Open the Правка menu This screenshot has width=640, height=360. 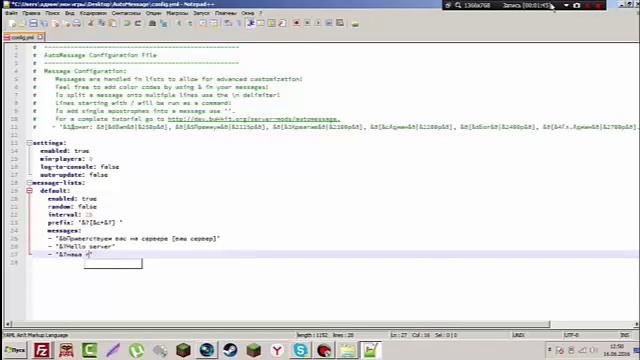pyautogui.click(x=31, y=13)
